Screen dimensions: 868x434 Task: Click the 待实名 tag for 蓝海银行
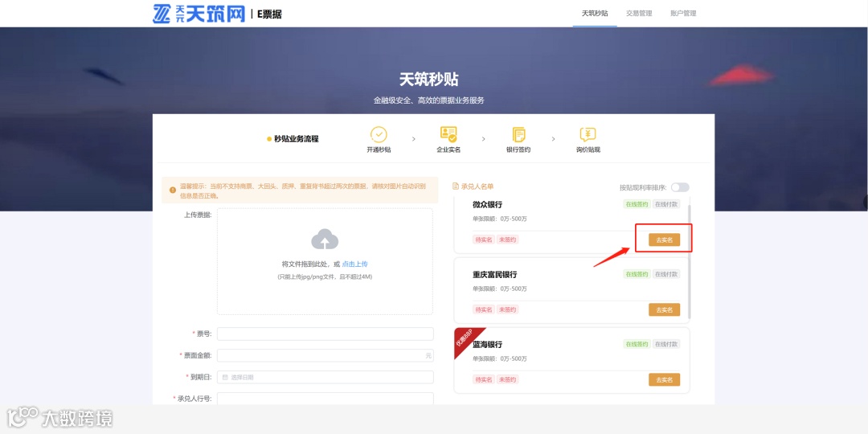click(483, 379)
